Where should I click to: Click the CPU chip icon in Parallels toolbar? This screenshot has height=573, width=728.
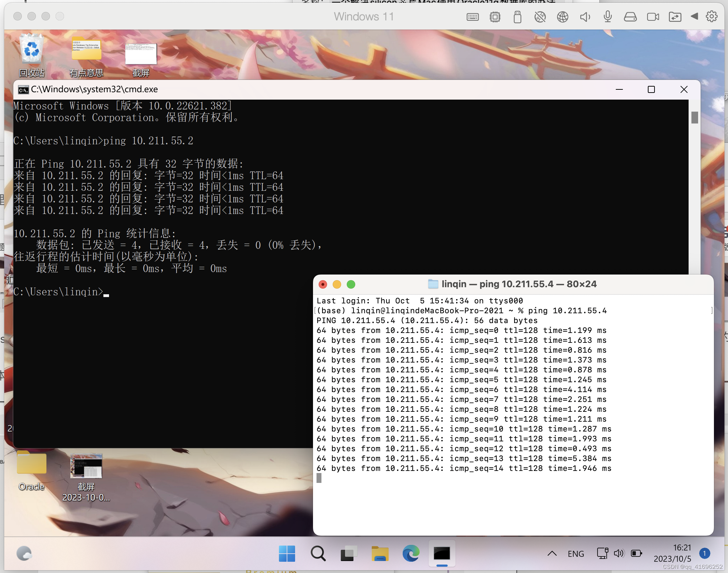[495, 17]
